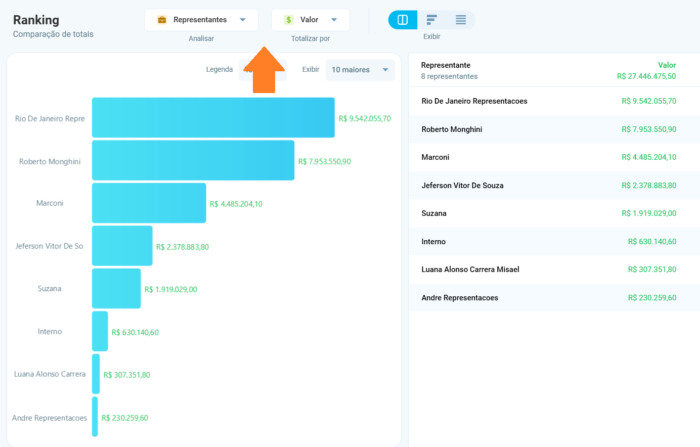Viewport: 700px width, 447px height.
Task: Select the small Interno chart bar
Action: coord(99,331)
